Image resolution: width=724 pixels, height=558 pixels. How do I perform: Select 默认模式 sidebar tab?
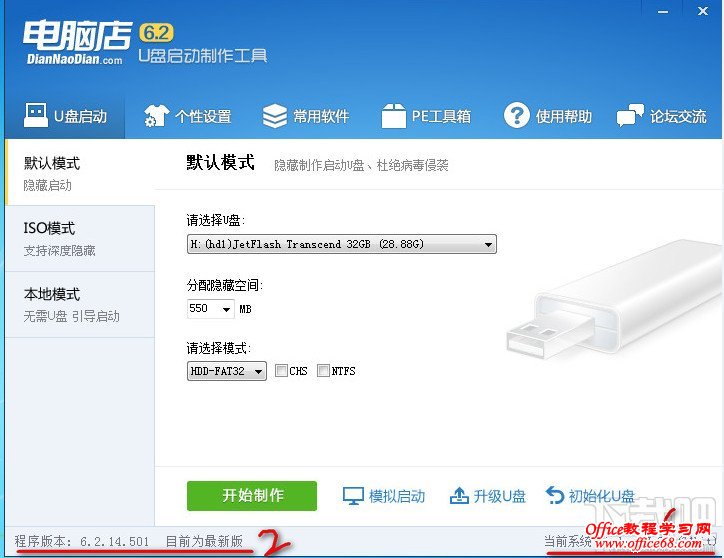click(79, 172)
